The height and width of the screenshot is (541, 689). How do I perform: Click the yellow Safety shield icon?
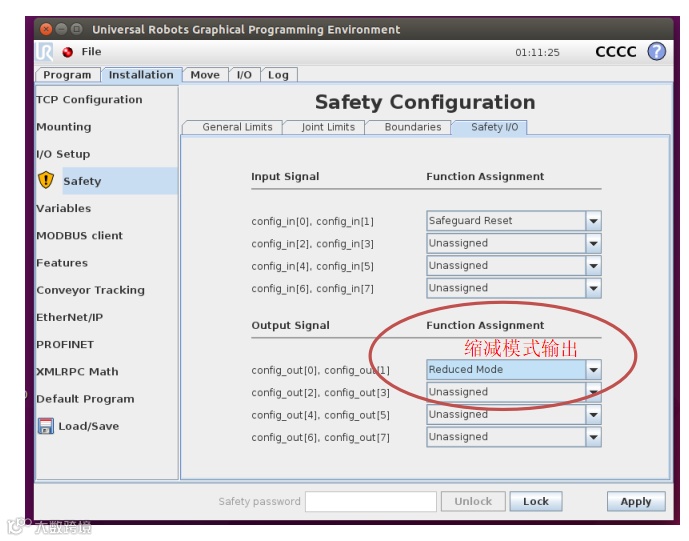46,180
